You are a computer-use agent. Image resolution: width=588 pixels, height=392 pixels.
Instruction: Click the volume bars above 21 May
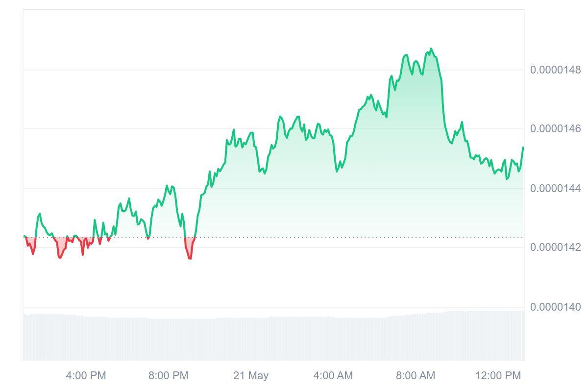point(251,338)
